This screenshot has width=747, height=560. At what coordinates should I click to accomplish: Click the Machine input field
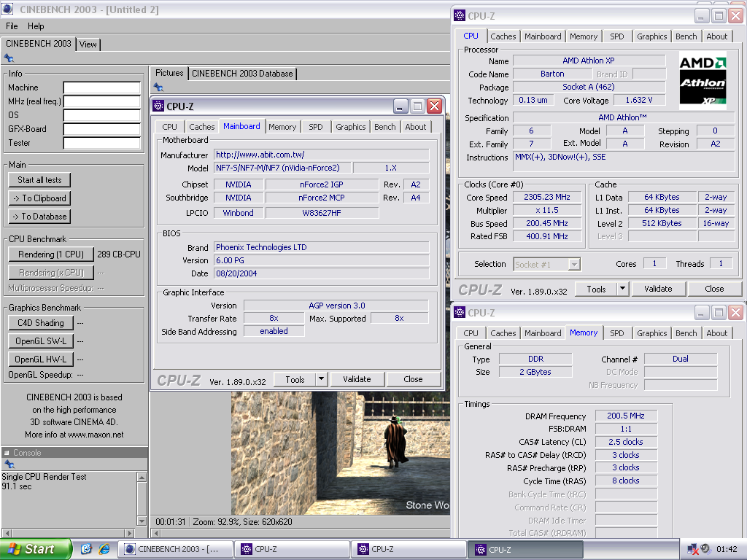point(102,87)
